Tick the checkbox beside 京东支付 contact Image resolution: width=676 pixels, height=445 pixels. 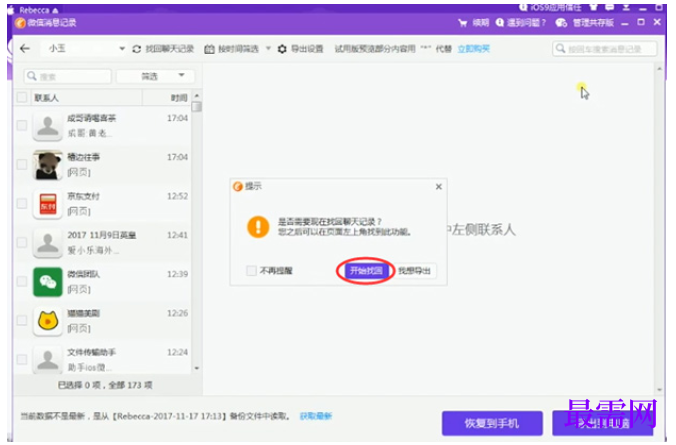point(22,204)
